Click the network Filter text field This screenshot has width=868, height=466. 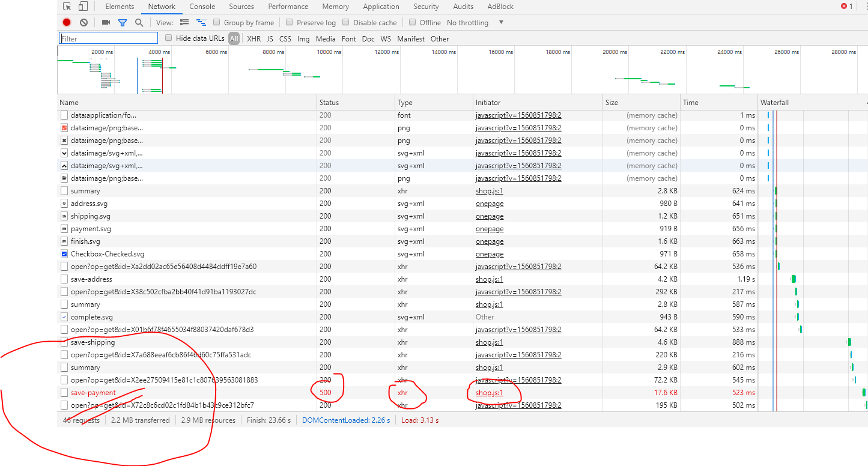[x=109, y=38]
